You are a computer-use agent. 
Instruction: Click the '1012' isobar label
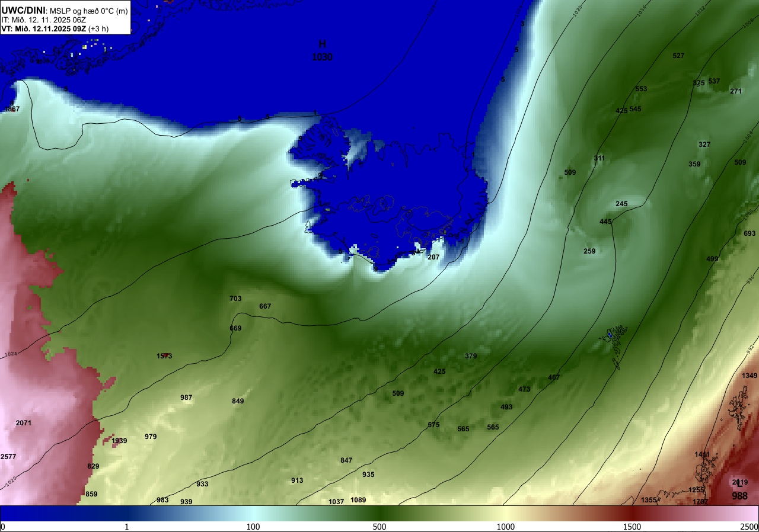[700, 10]
